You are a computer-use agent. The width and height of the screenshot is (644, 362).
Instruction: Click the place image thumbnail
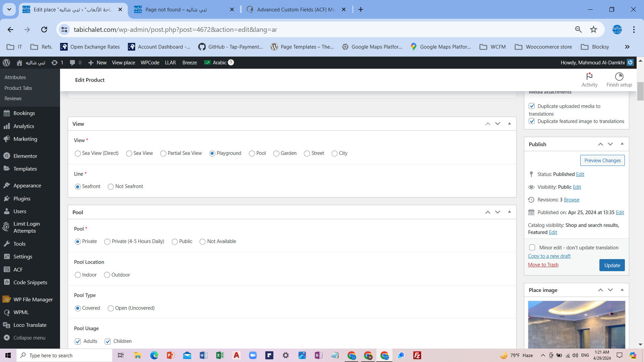(x=576, y=324)
